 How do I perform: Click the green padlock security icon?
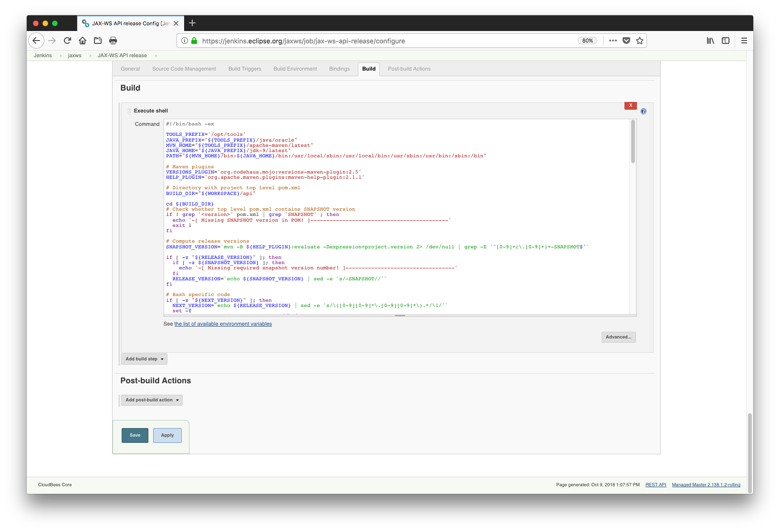[194, 41]
